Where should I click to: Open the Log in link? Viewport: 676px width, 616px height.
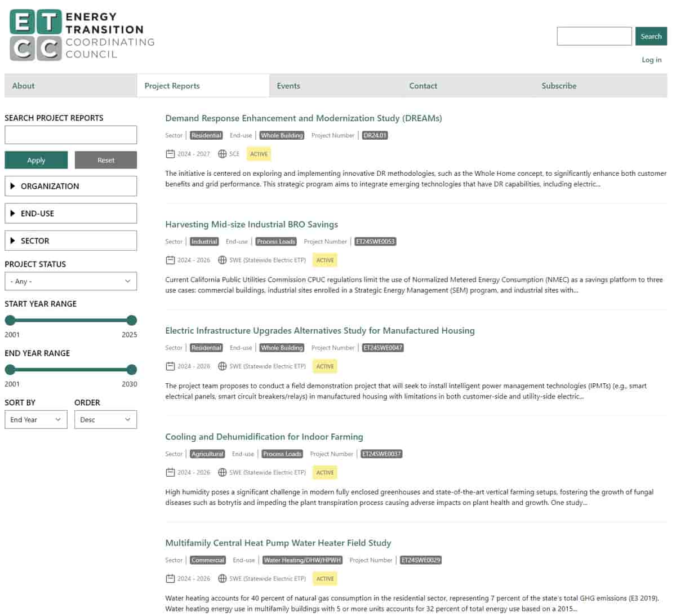[651, 60]
